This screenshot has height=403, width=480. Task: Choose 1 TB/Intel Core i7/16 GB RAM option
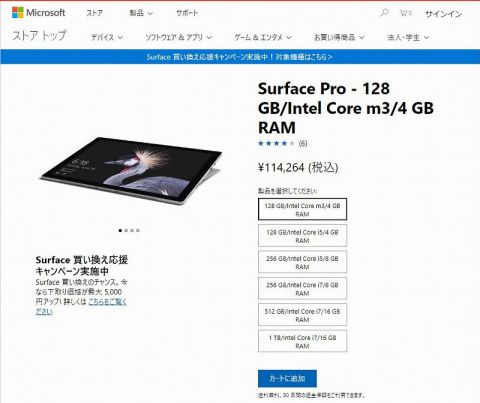302,341
